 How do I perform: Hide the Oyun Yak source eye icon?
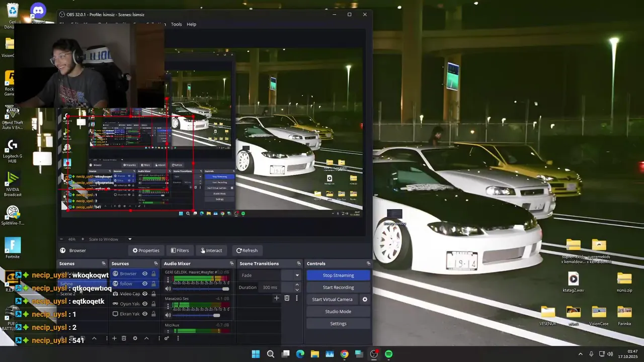[145, 304]
